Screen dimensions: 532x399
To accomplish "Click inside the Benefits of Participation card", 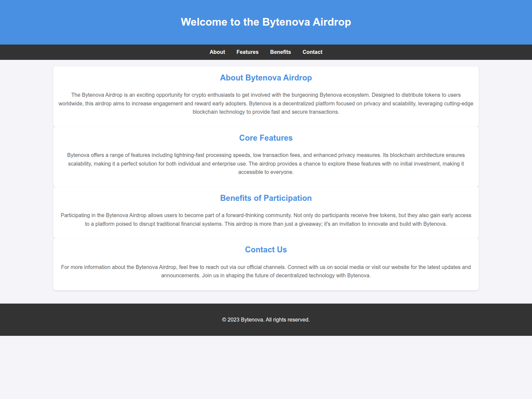I will tap(266, 213).
